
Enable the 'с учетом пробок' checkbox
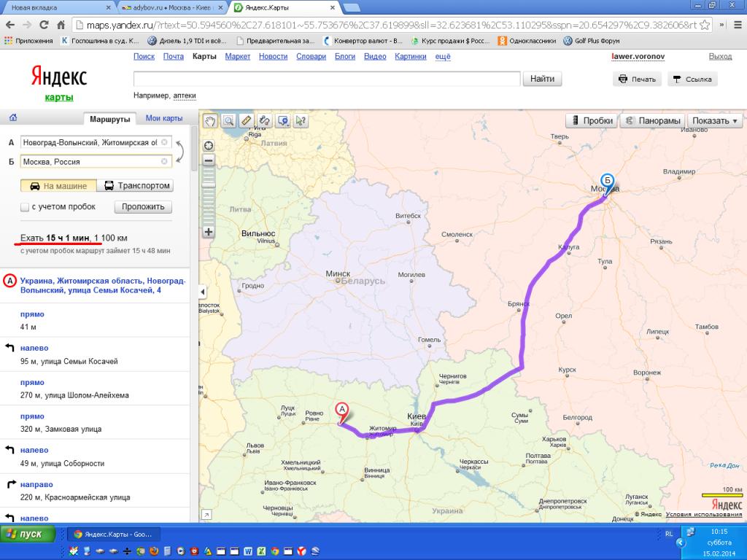coord(26,207)
